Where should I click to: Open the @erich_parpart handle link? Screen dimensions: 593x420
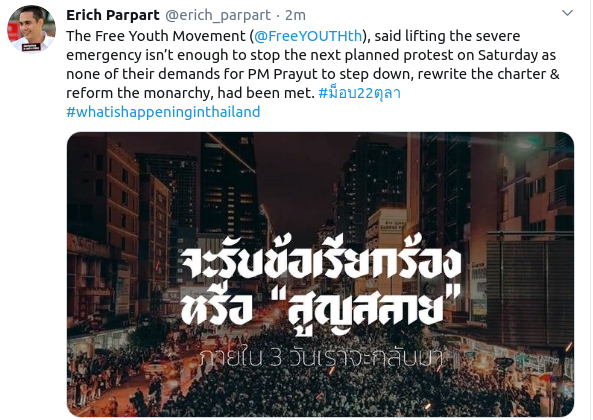click(218, 15)
